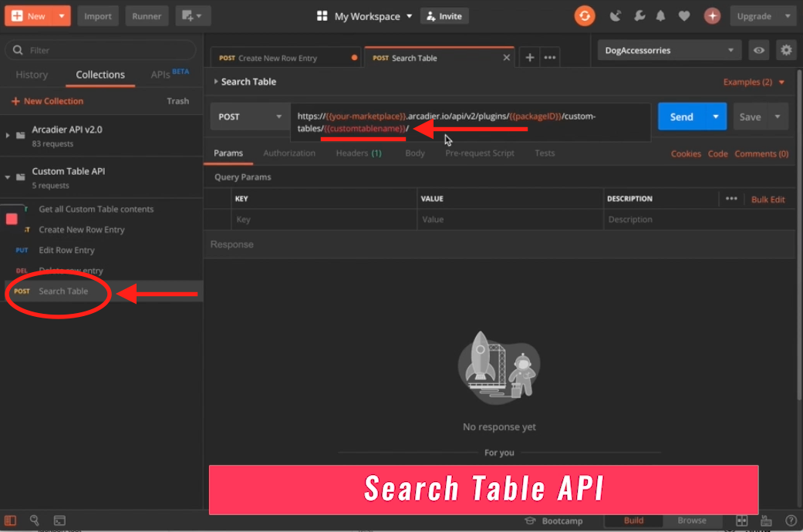The width and height of the screenshot is (803, 532).
Task: Open Find and Replace icon
Action: (34, 520)
